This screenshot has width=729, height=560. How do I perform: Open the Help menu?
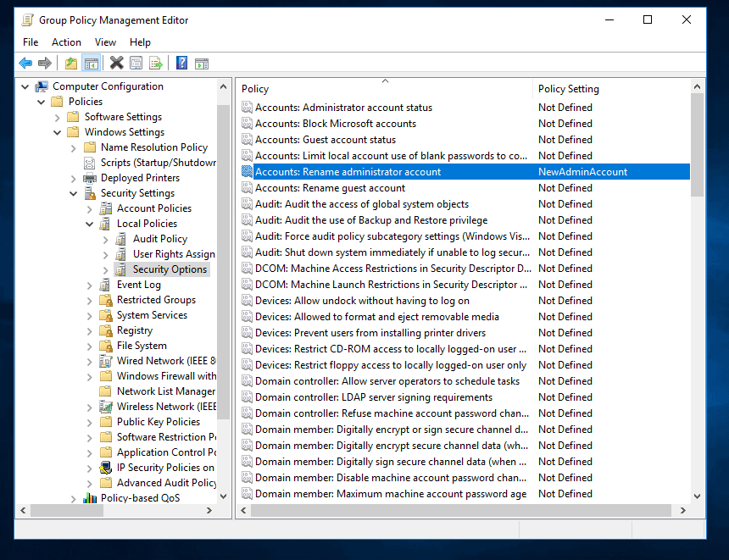tap(140, 42)
